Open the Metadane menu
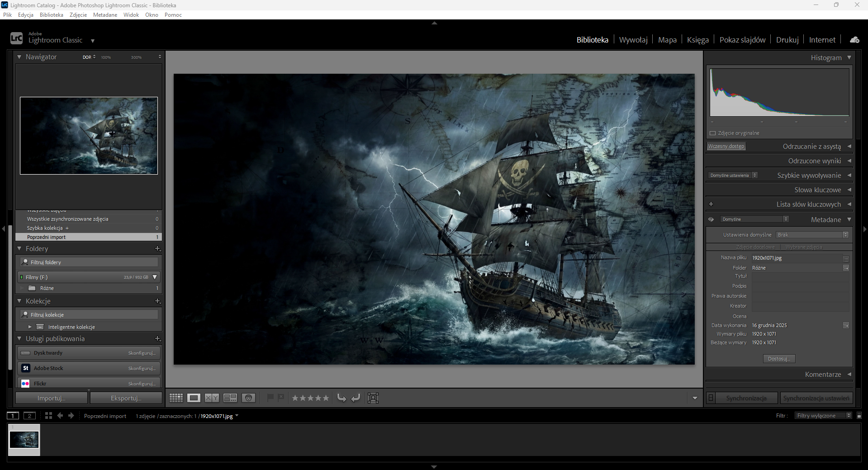The image size is (868, 470). (105, 15)
